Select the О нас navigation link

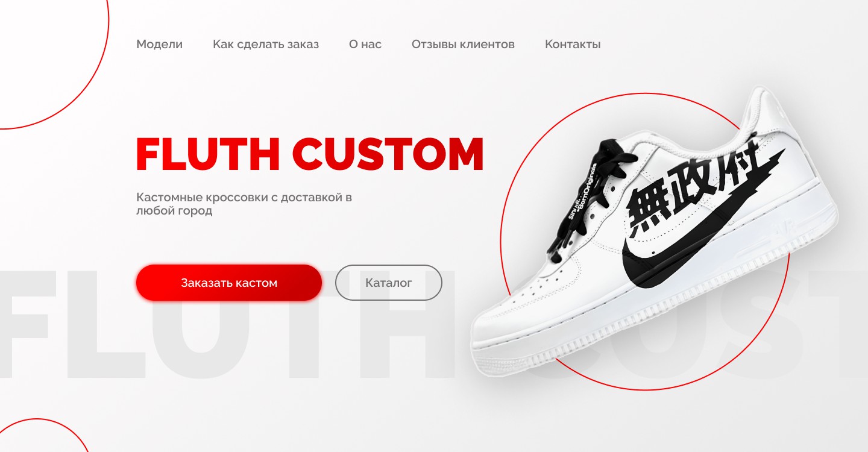365,44
